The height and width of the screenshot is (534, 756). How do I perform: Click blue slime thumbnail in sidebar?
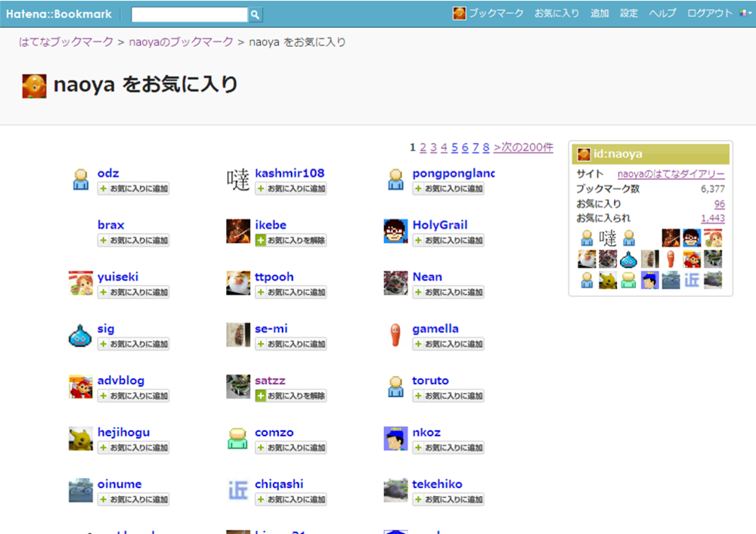point(628,259)
